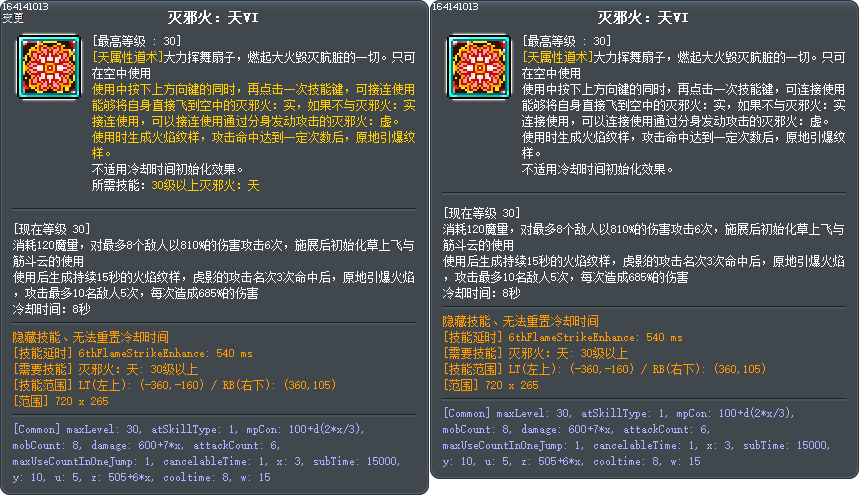Click [最高等级 : 30] in the left panel
The width and height of the screenshot is (860, 496).
(135, 41)
